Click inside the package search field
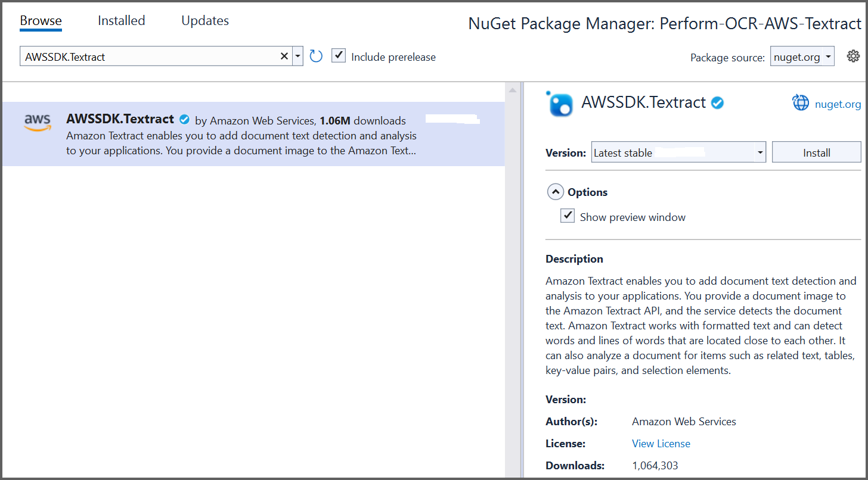This screenshot has width=868, height=480. [x=149, y=55]
